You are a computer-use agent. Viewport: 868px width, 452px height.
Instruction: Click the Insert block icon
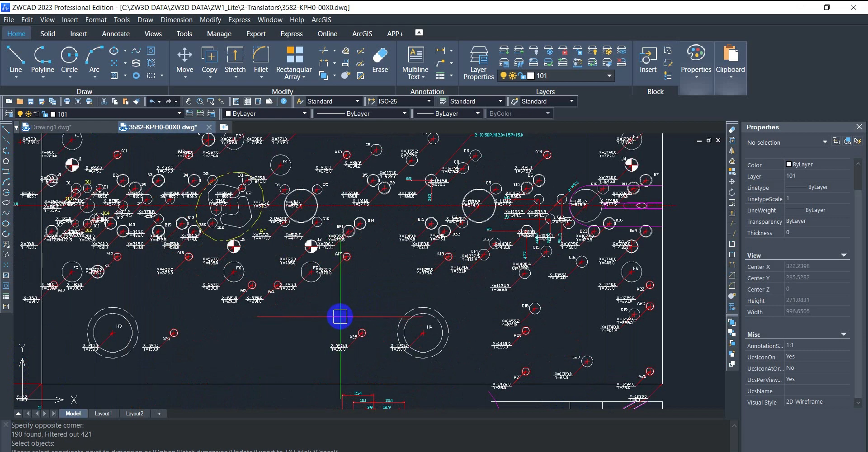point(648,60)
